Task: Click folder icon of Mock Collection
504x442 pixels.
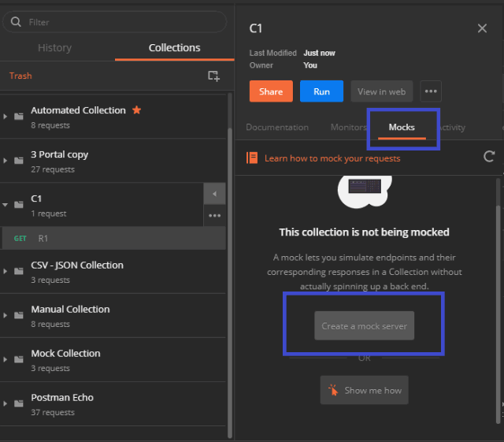Action: tap(19, 359)
